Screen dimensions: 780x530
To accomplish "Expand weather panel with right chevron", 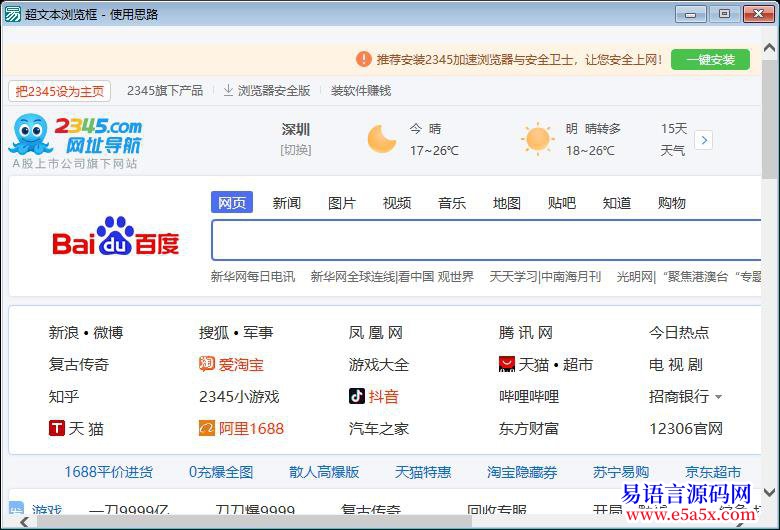I will point(704,140).
